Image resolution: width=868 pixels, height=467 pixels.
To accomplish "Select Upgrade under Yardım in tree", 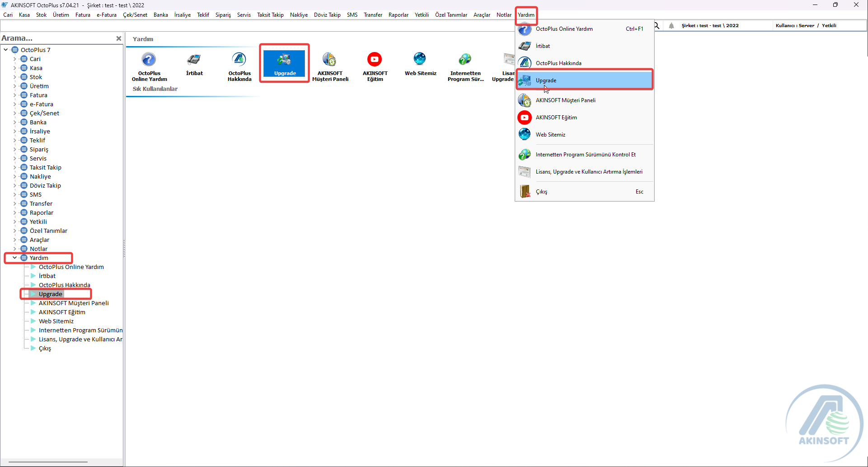I will pos(51,294).
